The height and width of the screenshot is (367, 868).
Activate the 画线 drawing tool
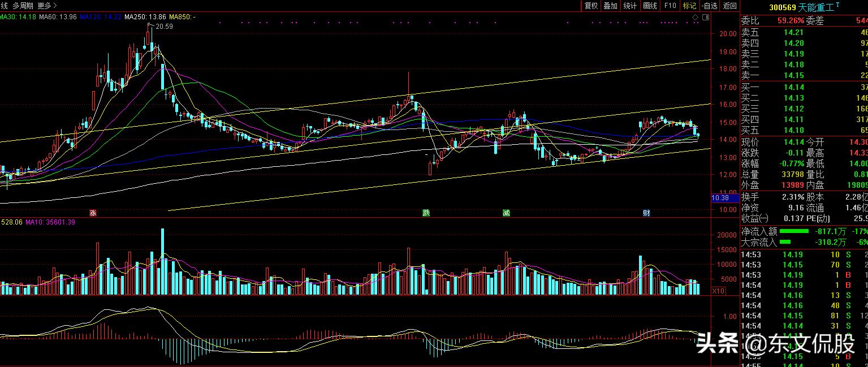pos(650,6)
